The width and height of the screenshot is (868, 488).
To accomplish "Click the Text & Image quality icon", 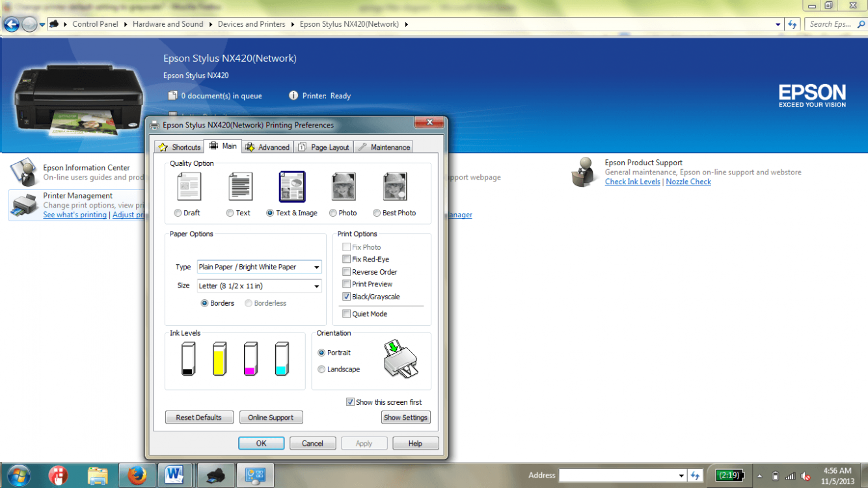I will (292, 187).
